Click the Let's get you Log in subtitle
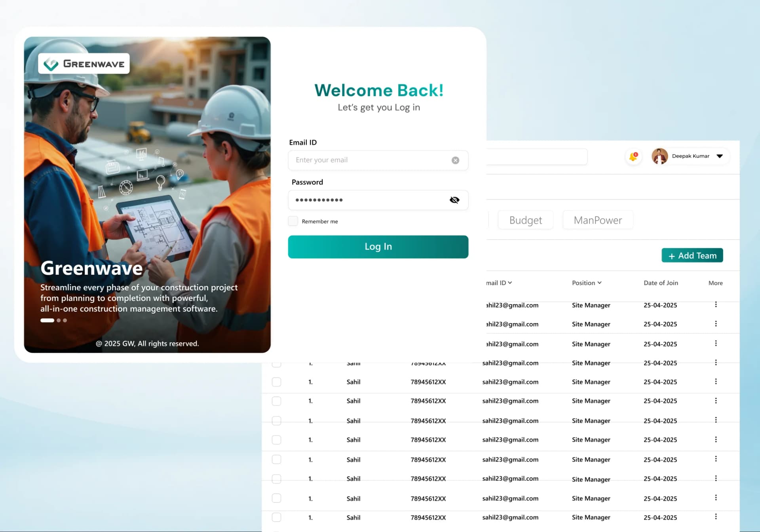 point(379,107)
